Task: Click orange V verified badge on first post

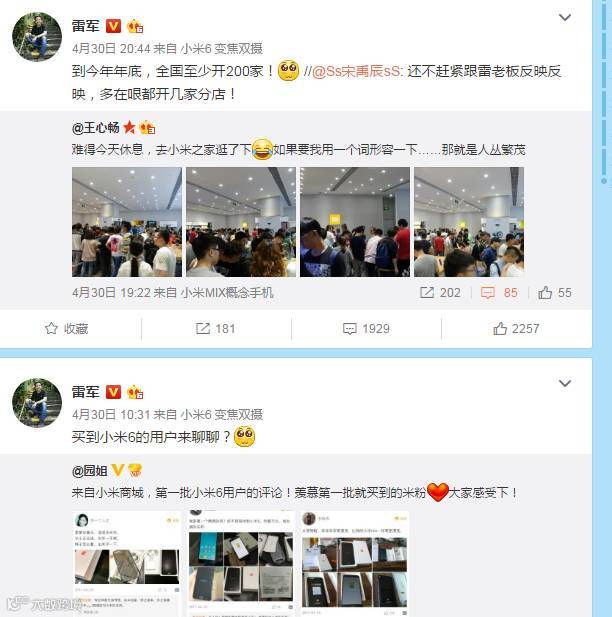Action: click(x=113, y=26)
